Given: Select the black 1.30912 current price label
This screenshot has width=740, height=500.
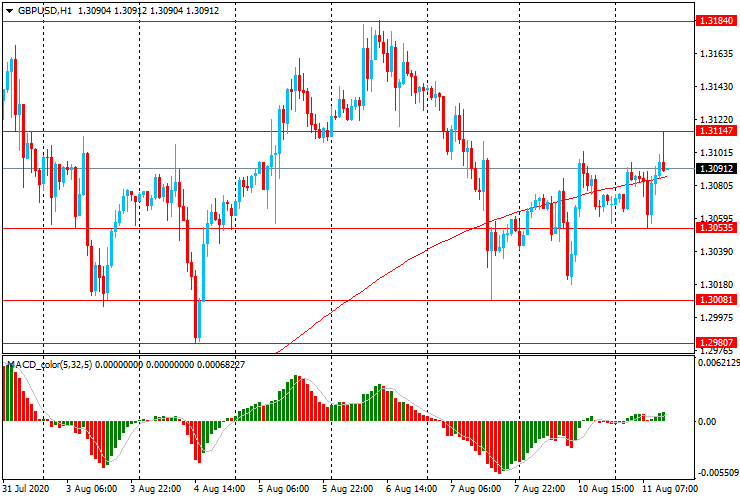Looking at the screenshot, I should [x=717, y=169].
